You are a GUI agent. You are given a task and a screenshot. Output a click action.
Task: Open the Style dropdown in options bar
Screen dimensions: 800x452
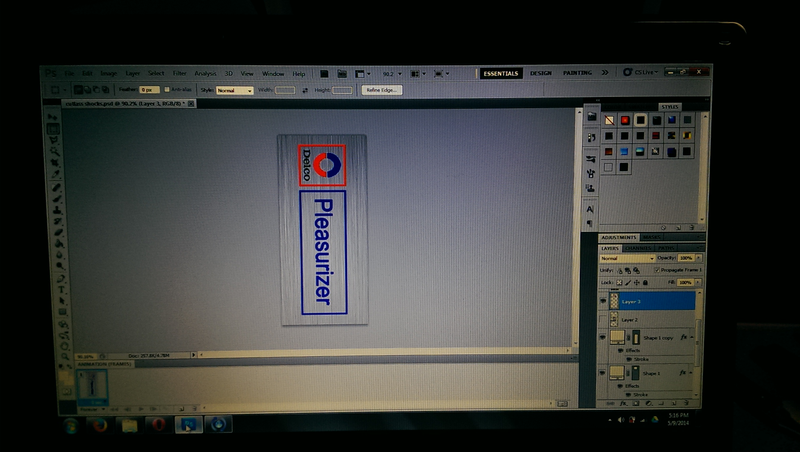coord(235,90)
